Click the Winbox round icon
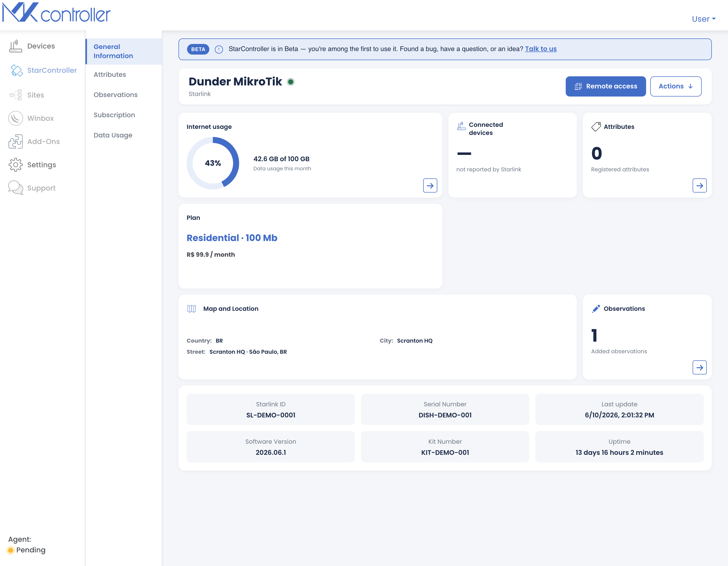The image size is (728, 566). click(16, 118)
